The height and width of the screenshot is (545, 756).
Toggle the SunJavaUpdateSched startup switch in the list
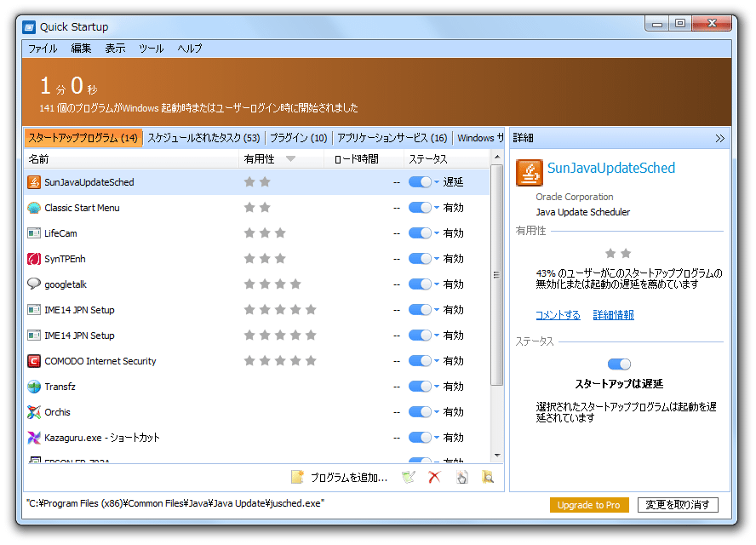coord(420,182)
